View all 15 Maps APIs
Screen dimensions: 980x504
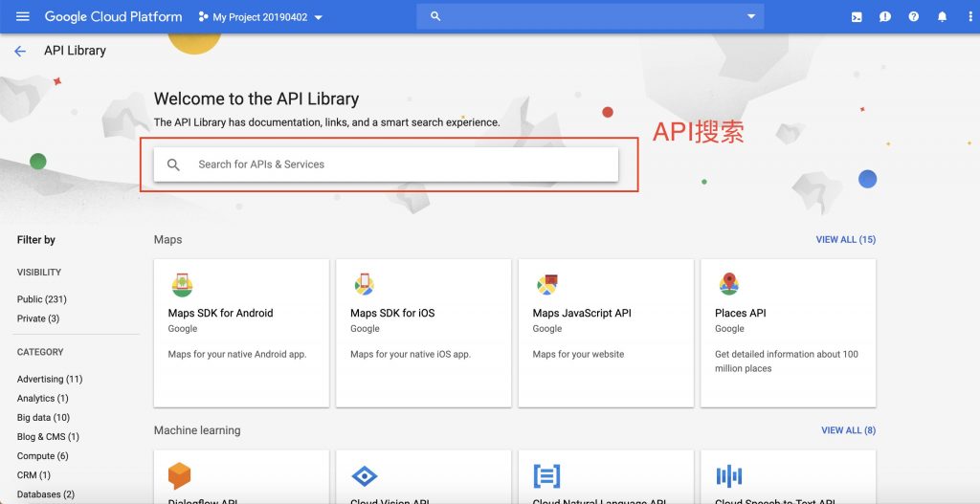click(x=846, y=240)
